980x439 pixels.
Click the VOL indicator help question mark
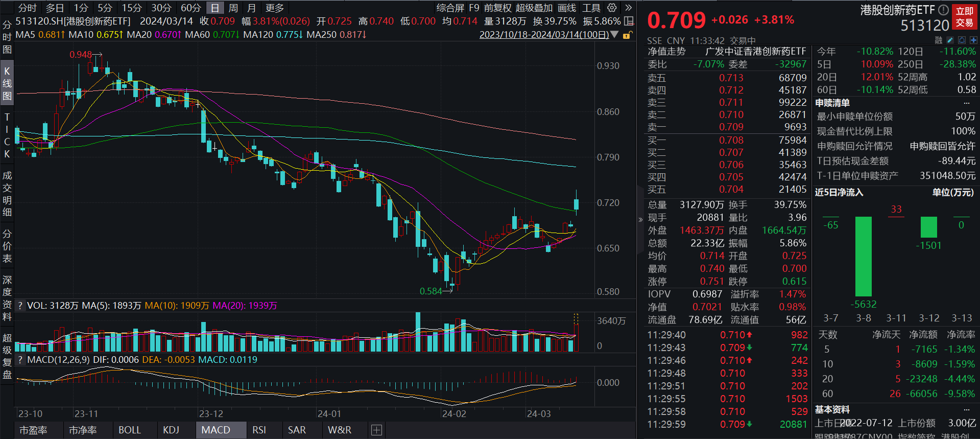click(20, 306)
